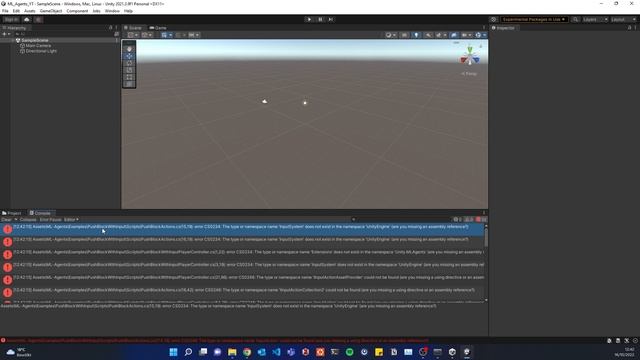
Task: Toggle the Pause button
Action: coord(320,19)
